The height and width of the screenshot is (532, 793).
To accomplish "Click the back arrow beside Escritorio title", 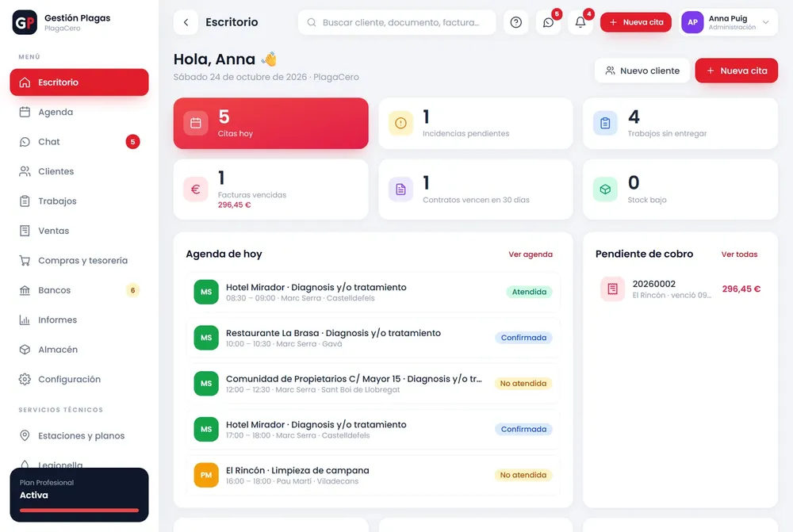I will click(x=186, y=22).
